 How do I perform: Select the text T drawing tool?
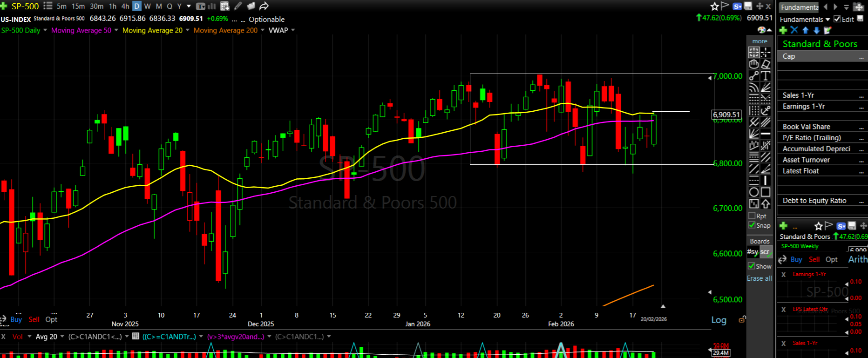[x=766, y=75]
